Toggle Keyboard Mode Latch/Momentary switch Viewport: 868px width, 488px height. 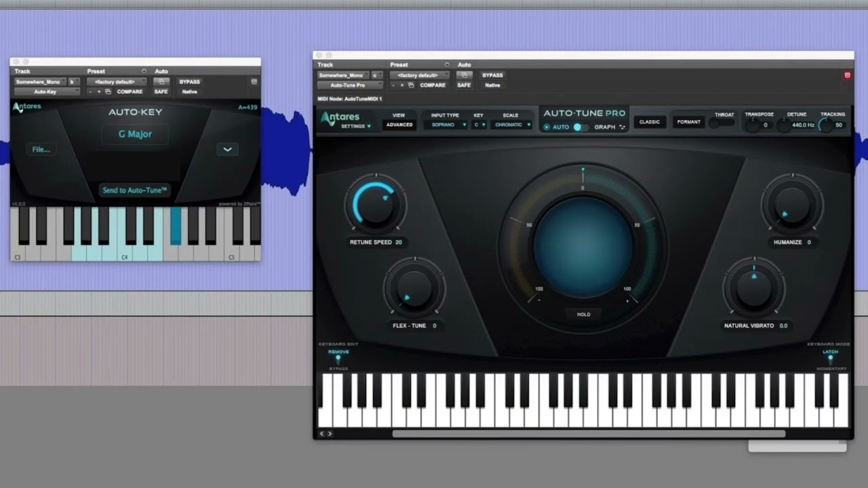pyautogui.click(x=830, y=360)
